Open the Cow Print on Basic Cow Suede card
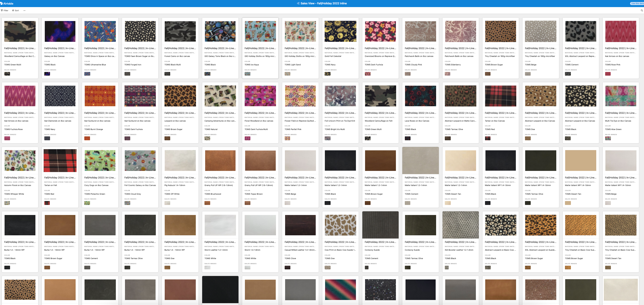Screen dimensions: 644x305 340,242
